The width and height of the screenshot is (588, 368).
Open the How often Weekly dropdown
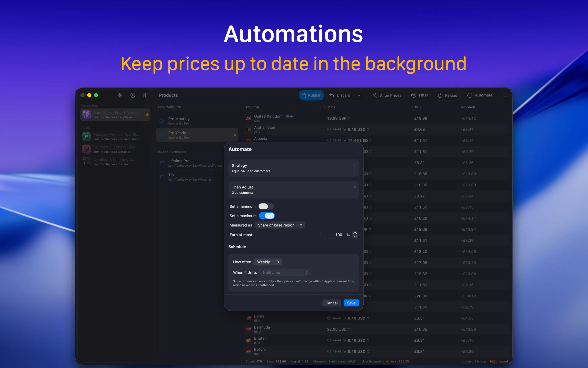click(x=268, y=262)
